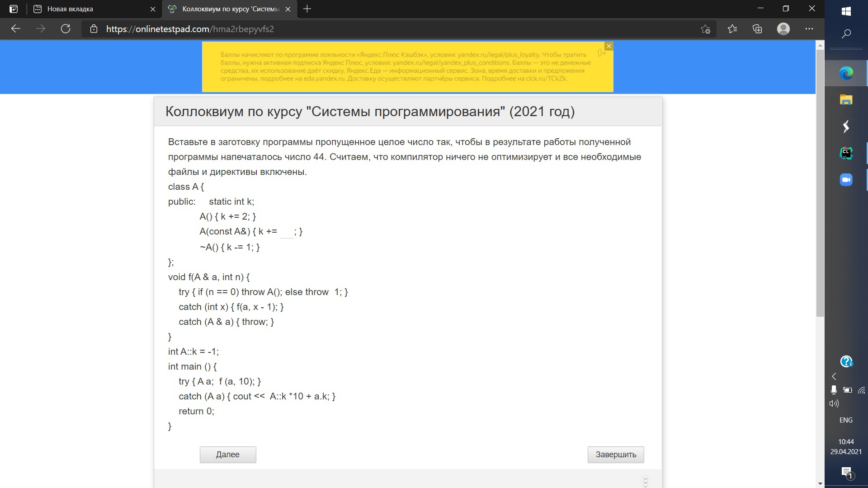Reload the current page

[66, 29]
